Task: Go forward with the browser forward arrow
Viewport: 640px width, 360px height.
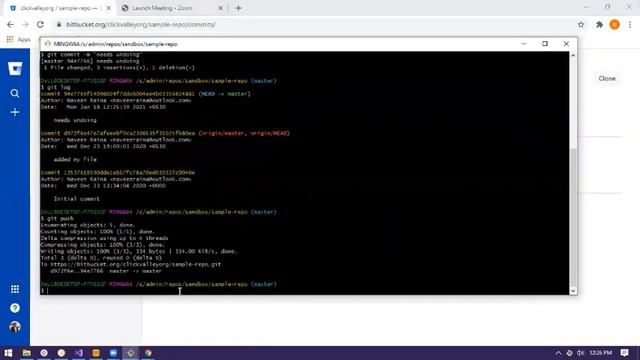Action: pyautogui.click(x=25, y=24)
